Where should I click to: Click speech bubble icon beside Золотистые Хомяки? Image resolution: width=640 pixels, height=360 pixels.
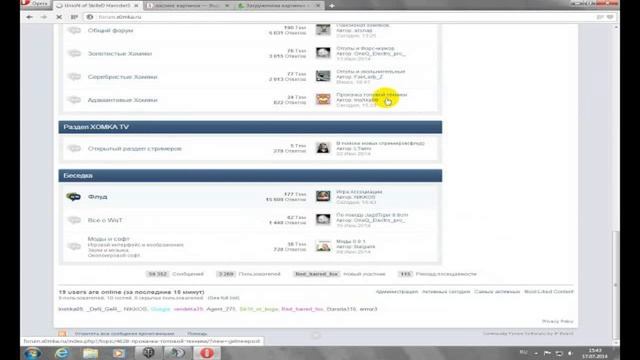[74, 53]
